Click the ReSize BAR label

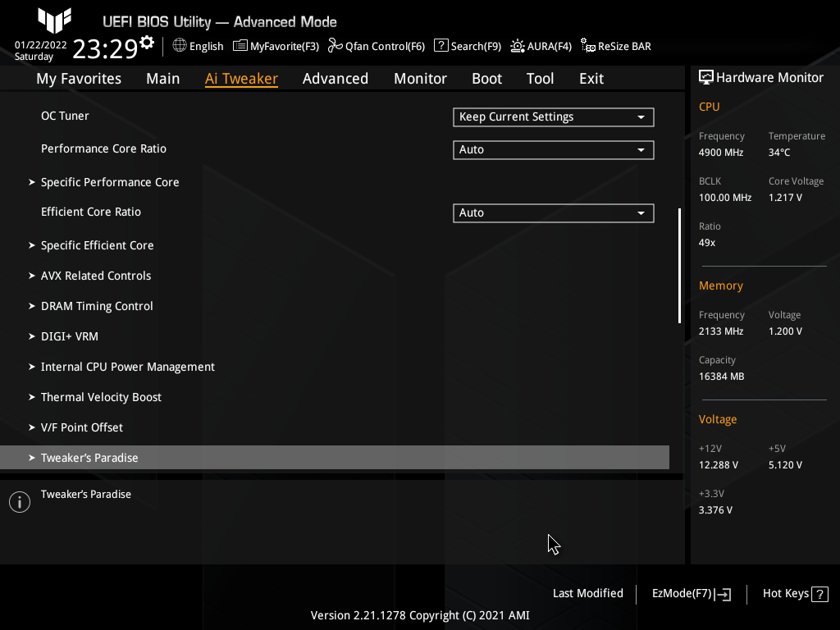[624, 46]
